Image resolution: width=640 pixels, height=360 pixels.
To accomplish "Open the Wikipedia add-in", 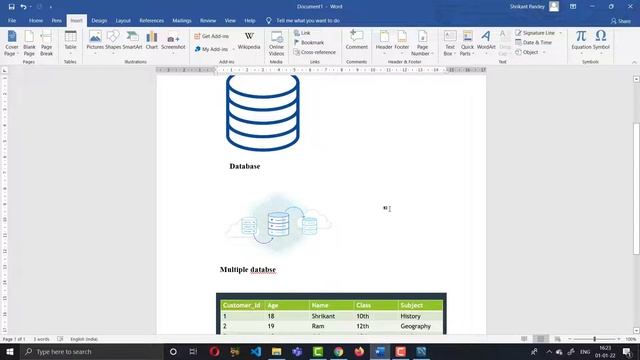I will pyautogui.click(x=249, y=41).
